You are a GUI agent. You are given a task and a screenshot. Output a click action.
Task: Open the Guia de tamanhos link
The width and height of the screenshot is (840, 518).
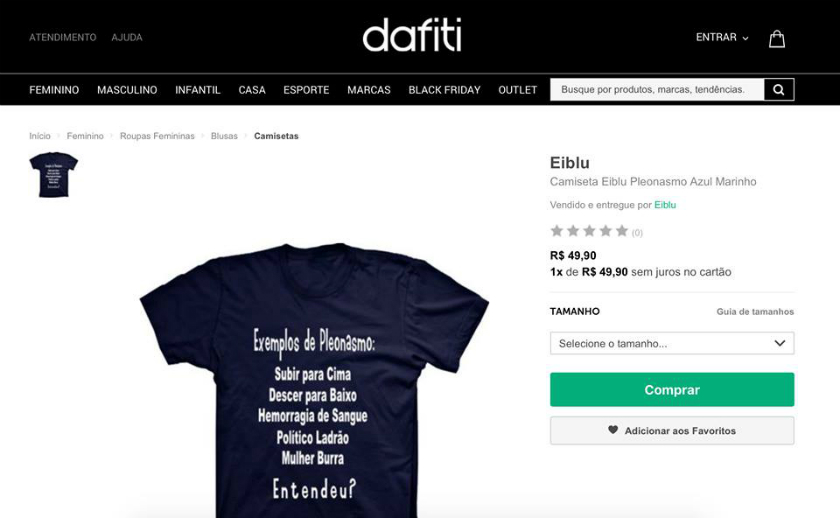click(x=755, y=311)
